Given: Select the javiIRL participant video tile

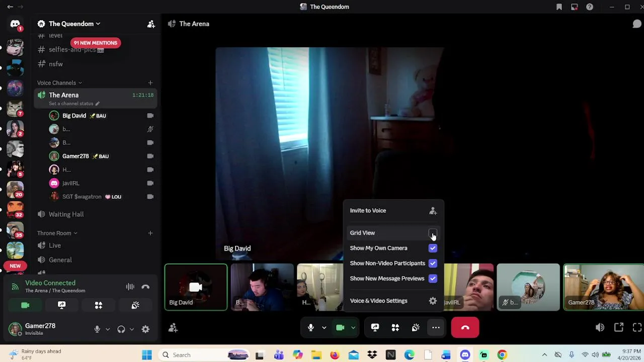Looking at the screenshot, I should coord(468,287).
